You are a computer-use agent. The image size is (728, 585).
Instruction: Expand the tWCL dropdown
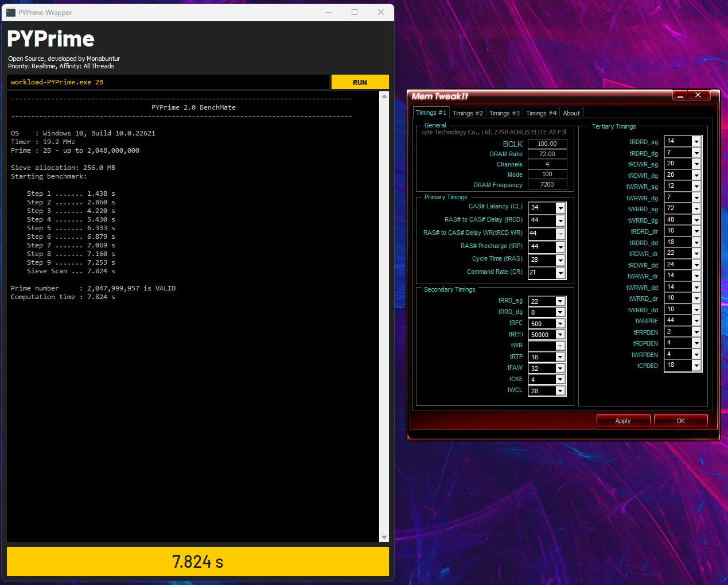[560, 391]
